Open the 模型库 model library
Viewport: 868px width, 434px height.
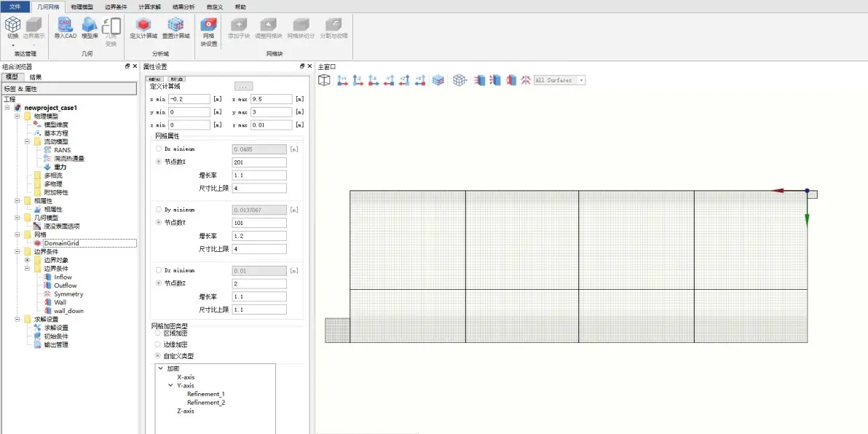point(90,27)
